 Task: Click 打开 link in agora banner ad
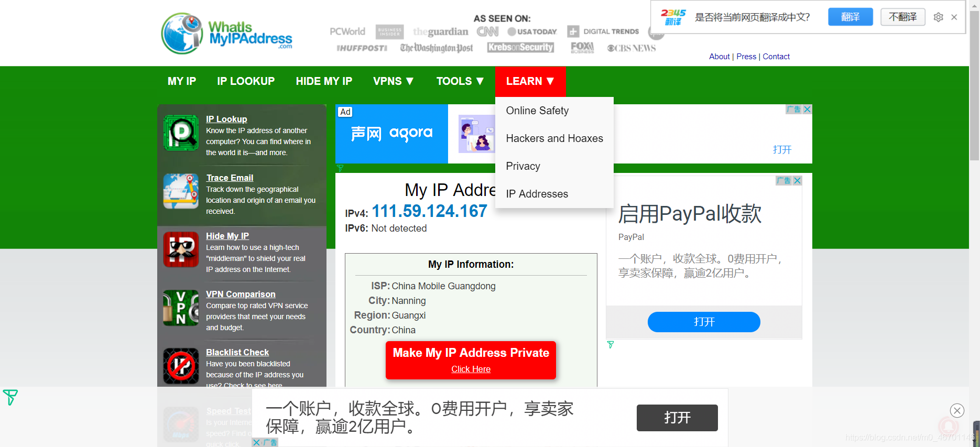click(x=782, y=150)
